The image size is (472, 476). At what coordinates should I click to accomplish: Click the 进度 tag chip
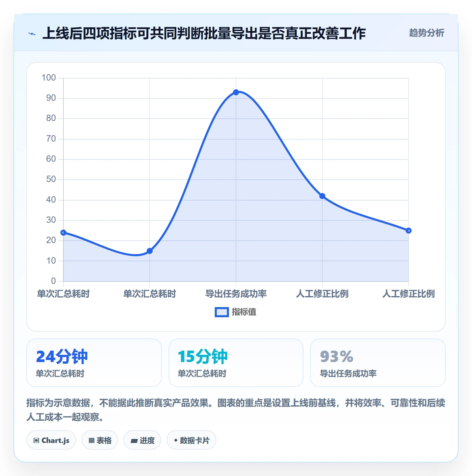(142, 440)
